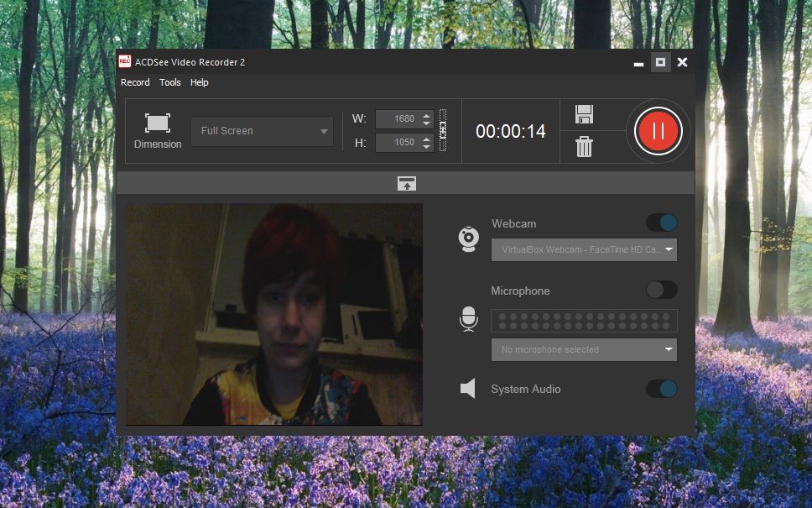Enable the Microphone toggle
The image size is (812, 508).
661,290
